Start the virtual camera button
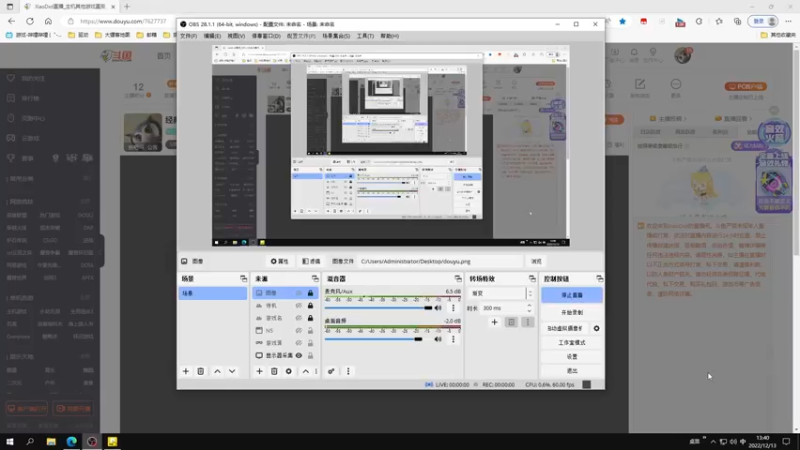The height and width of the screenshot is (450, 800). pyautogui.click(x=565, y=329)
